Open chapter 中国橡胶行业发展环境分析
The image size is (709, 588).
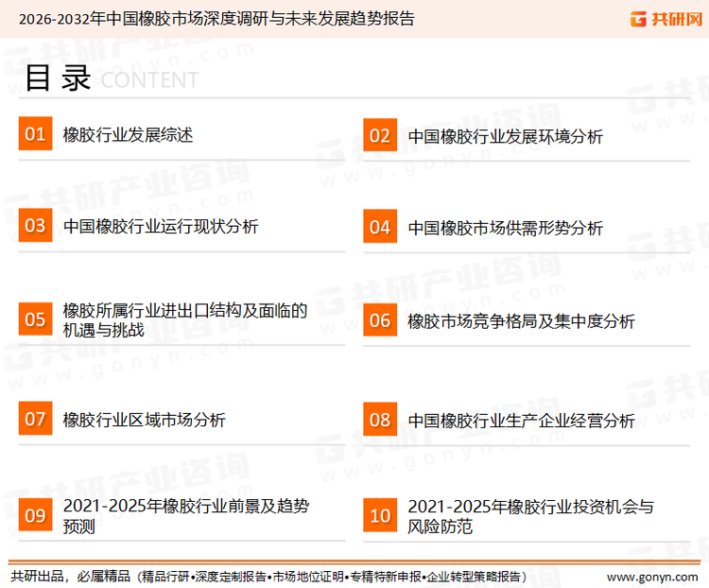pos(505,136)
